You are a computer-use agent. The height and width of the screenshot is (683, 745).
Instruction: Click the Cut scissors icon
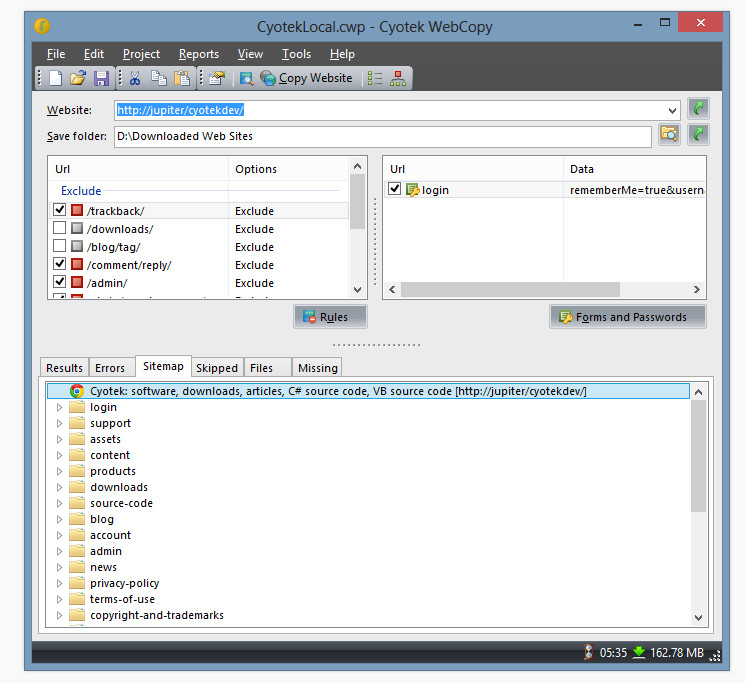[135, 78]
